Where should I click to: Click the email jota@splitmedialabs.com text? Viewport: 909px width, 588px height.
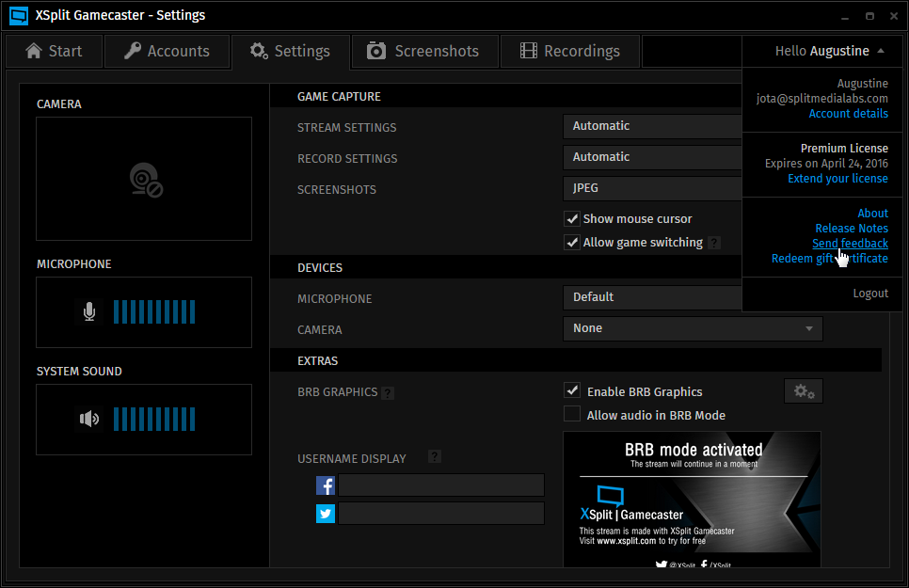[822, 99]
